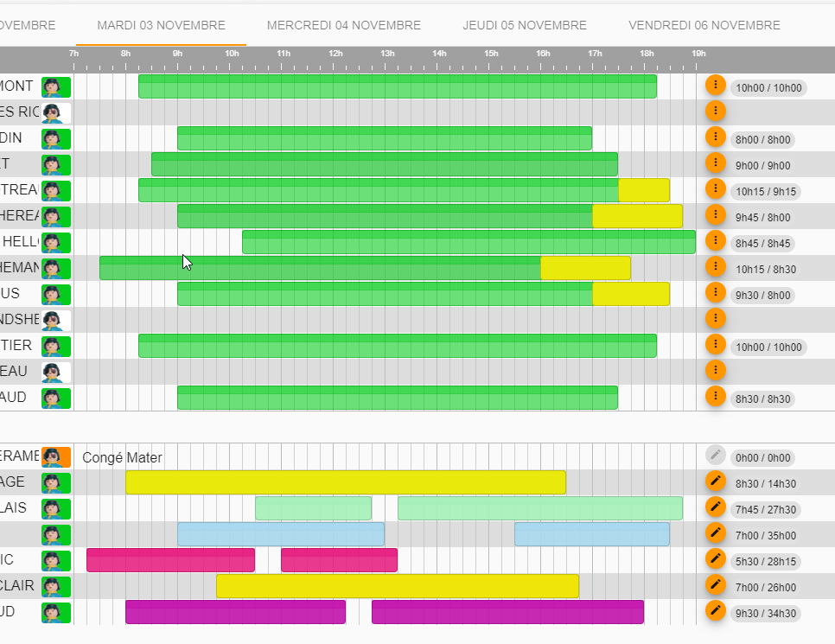Viewport: 835px width, 644px height.
Task: Select the second purple block on the UD row
Action: pos(507,612)
